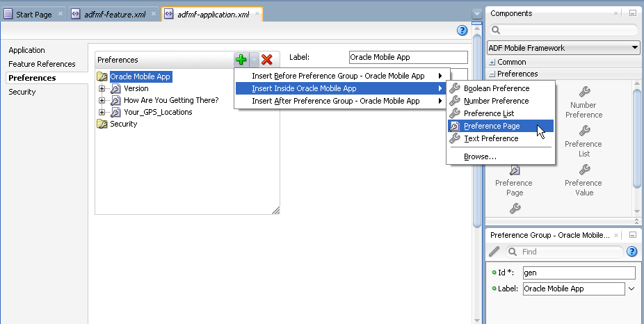Expand Your_GPS_Locations tree node
This screenshot has width=644, height=324.
102,112
